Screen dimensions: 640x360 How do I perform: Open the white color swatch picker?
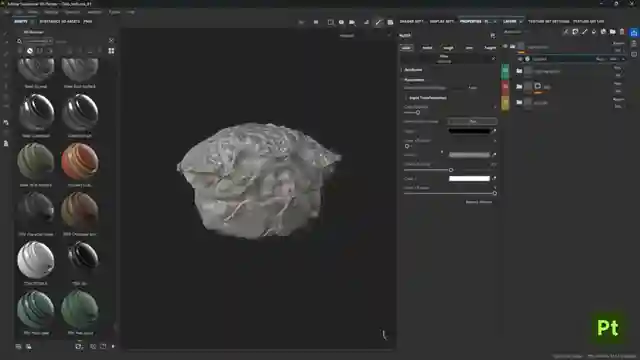coord(469,178)
